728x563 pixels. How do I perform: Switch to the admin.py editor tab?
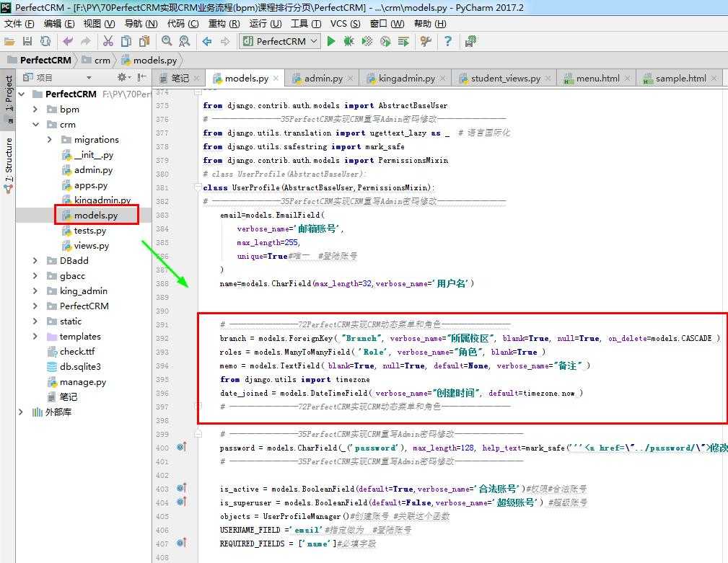click(x=323, y=79)
